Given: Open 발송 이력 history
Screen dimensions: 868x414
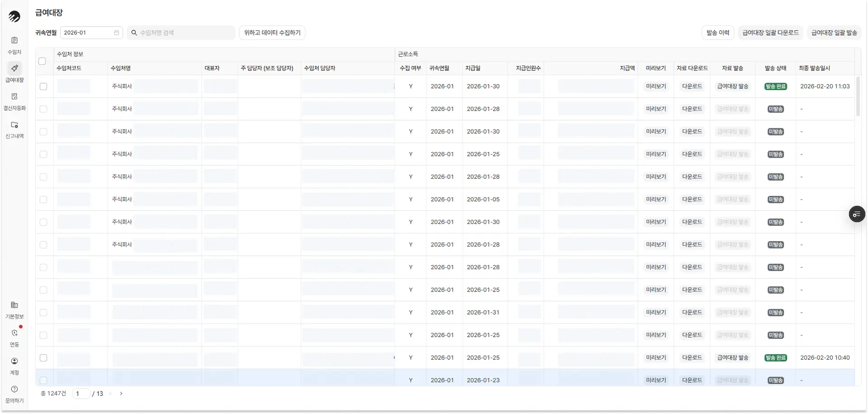Looking at the screenshot, I should 717,33.
